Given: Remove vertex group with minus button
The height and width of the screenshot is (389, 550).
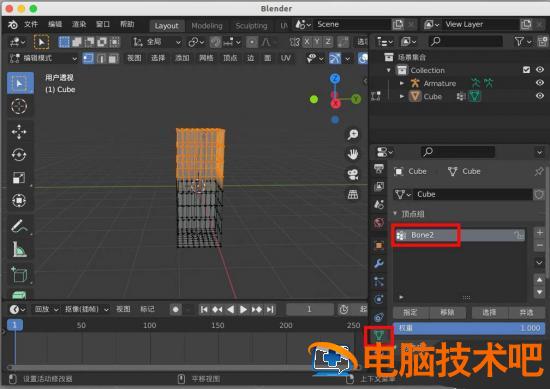Looking at the screenshot, I should tap(540, 245).
